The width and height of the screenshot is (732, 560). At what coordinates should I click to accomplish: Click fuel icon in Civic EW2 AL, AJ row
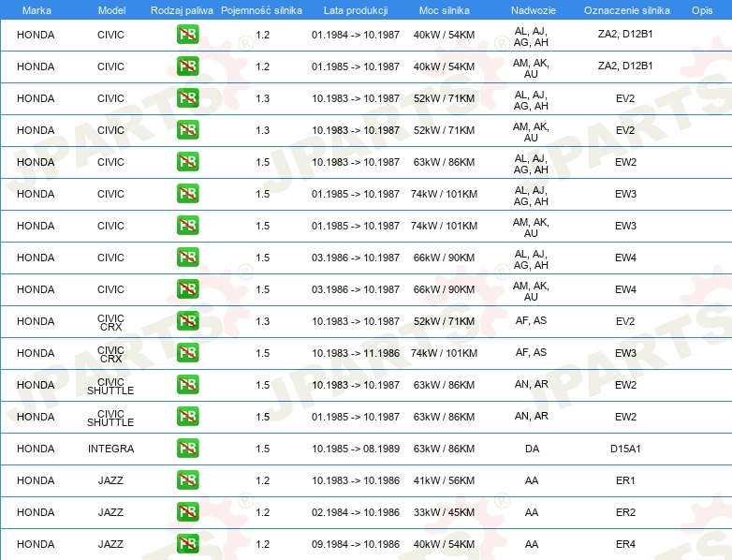(x=187, y=162)
